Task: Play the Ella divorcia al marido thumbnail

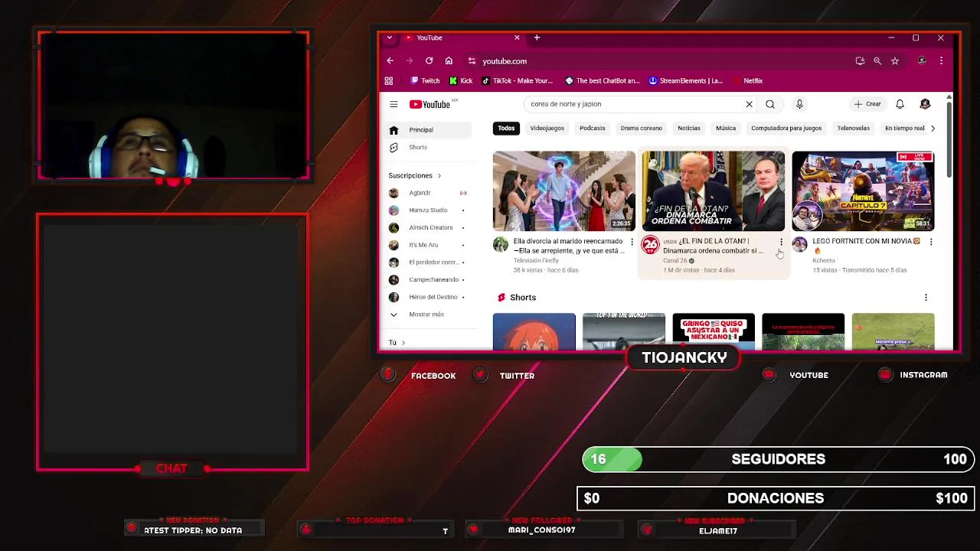Action: [x=563, y=191]
